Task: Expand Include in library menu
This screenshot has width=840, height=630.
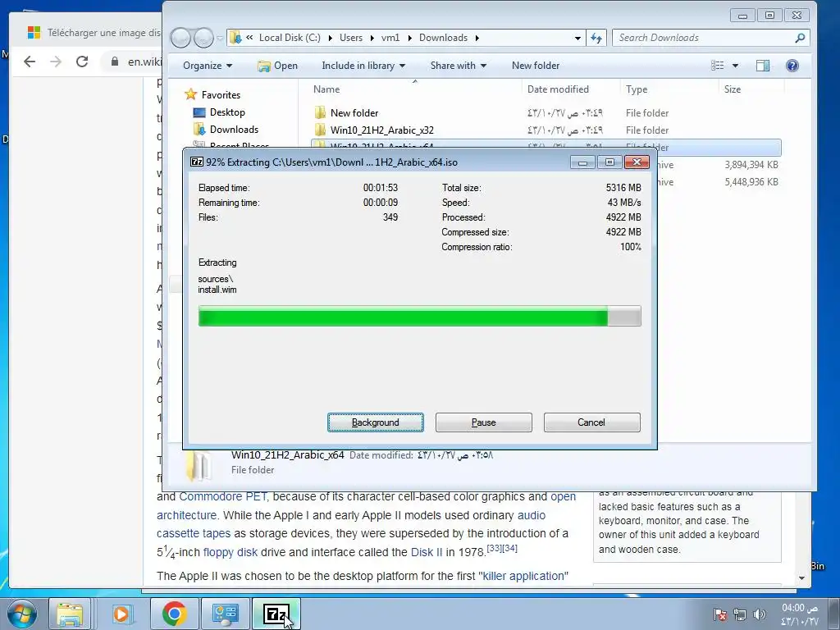Action: [363, 66]
